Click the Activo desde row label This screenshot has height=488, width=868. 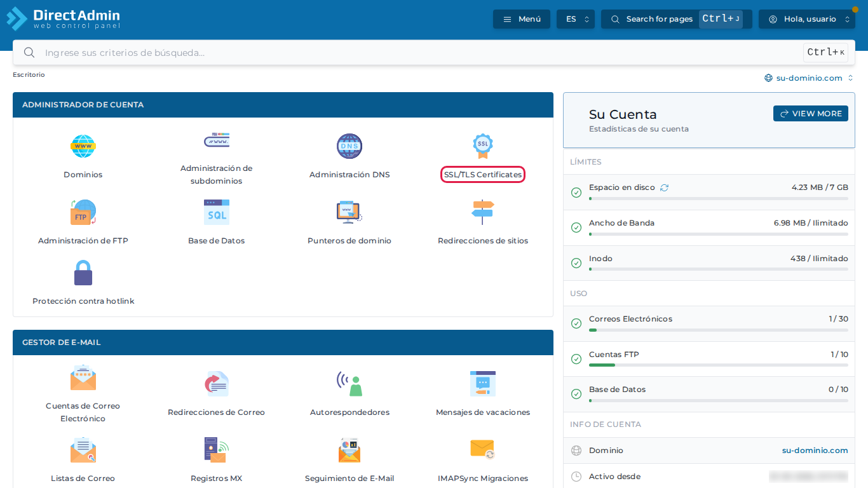pos(614,477)
